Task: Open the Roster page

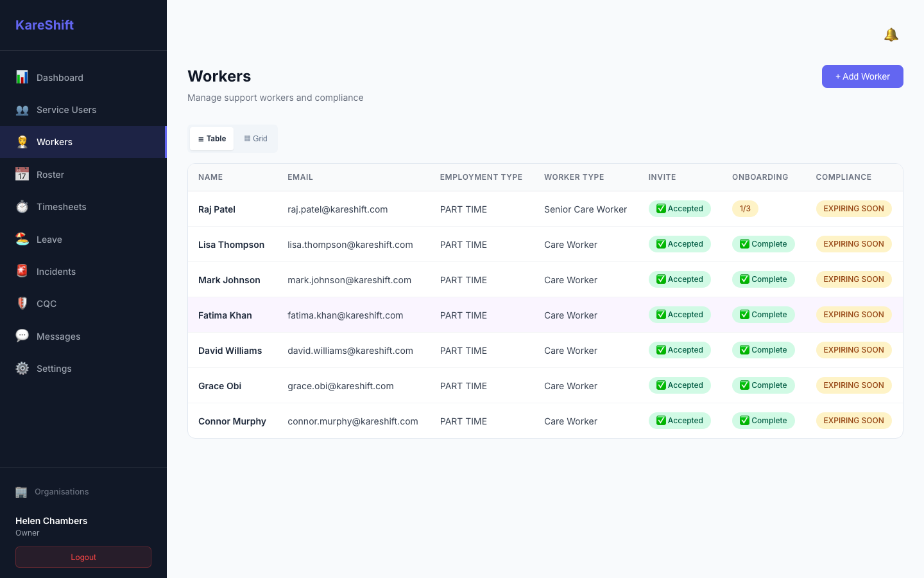Action: [x=83, y=175]
